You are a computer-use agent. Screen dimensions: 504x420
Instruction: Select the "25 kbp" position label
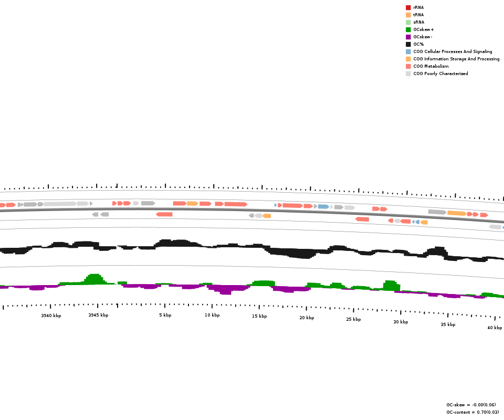353,319
